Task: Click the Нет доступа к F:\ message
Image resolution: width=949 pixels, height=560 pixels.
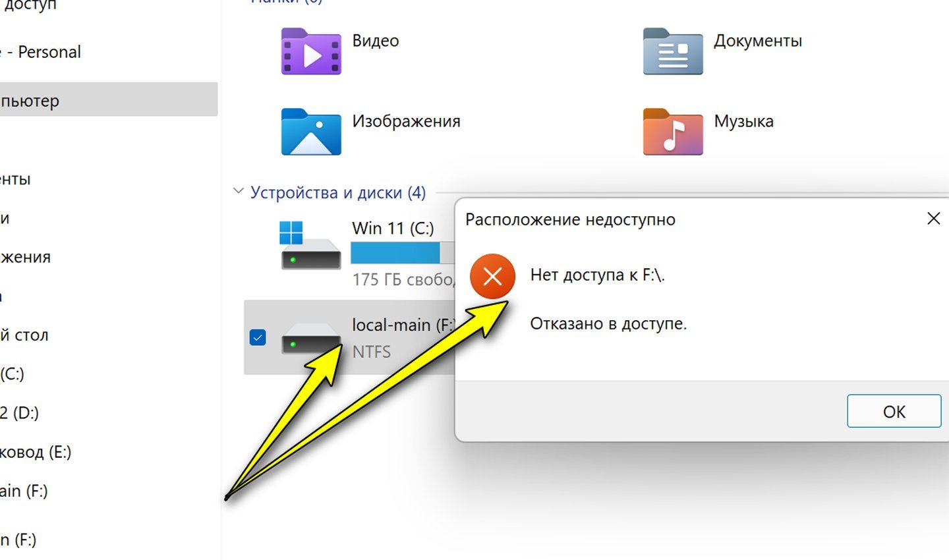Action: (598, 275)
